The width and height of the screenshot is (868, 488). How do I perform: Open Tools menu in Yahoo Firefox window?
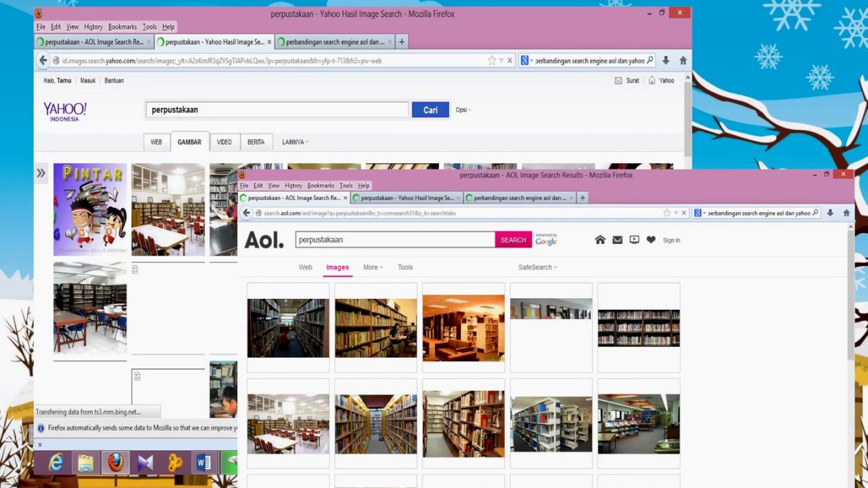click(150, 27)
